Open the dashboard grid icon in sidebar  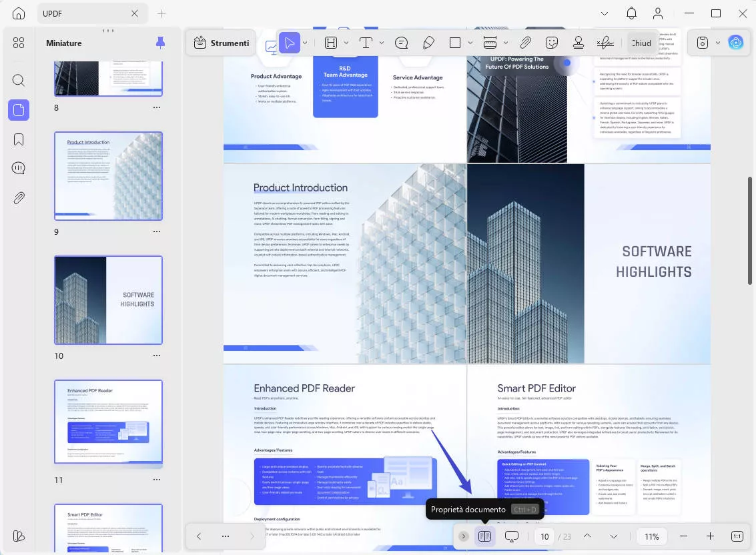pyautogui.click(x=18, y=43)
